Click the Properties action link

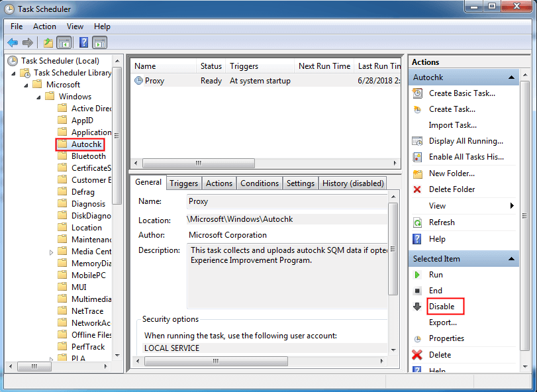pyautogui.click(x=446, y=338)
